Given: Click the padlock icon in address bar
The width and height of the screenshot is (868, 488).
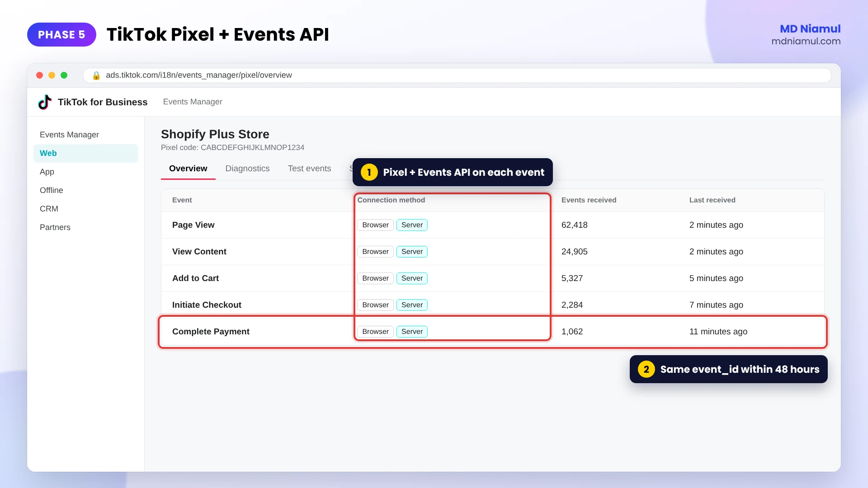Looking at the screenshot, I should [96, 75].
